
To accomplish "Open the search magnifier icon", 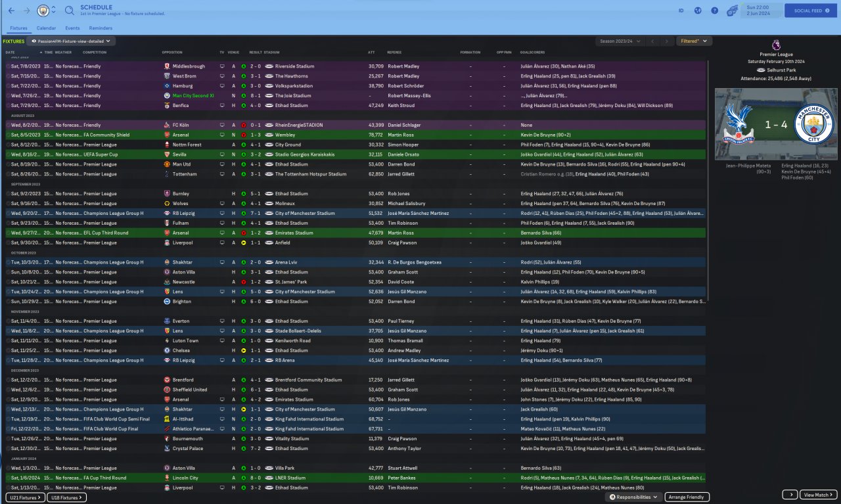I will [x=70, y=11].
